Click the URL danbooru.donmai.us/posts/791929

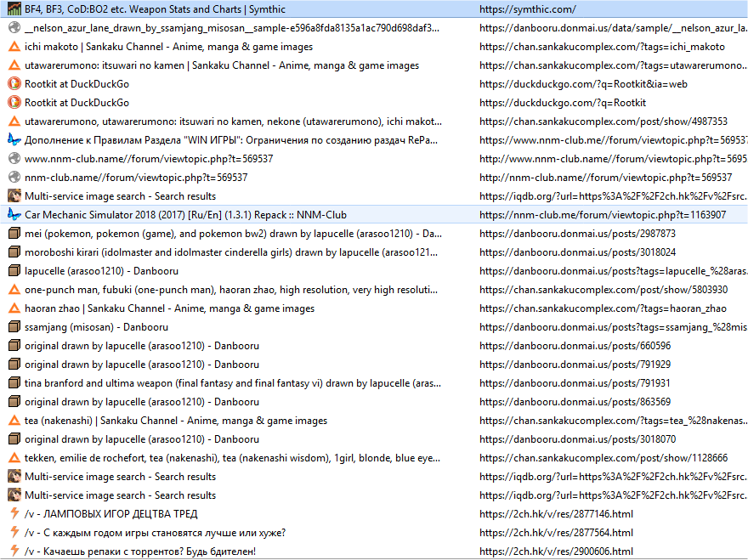(575, 364)
